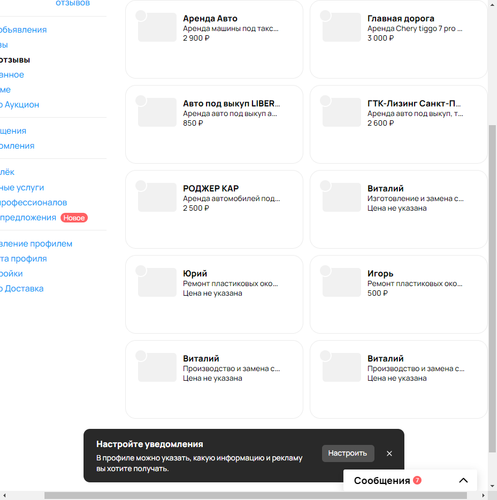Click the Авто под выкуп LIBER thumbnail

(x=157, y=112)
